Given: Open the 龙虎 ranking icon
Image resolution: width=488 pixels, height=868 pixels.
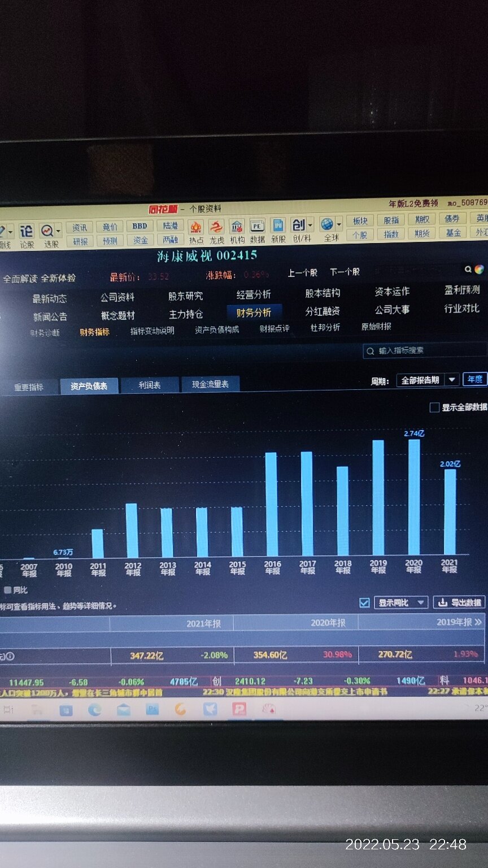Looking at the screenshot, I should (x=216, y=227).
